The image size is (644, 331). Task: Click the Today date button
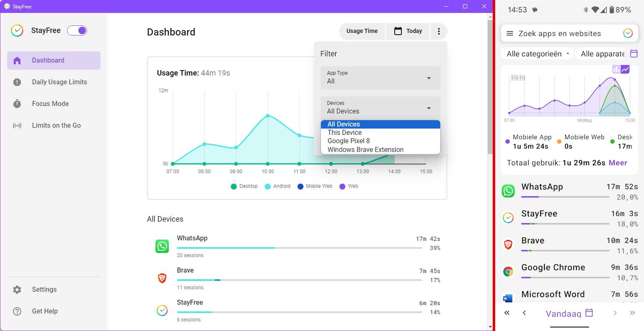click(408, 31)
